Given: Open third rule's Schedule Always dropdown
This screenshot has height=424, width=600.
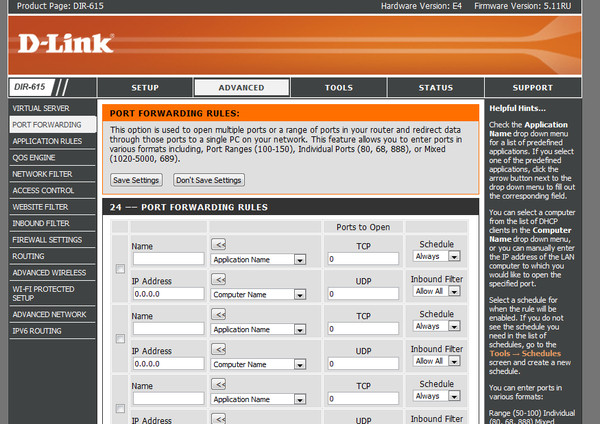Looking at the screenshot, I should pos(437,396).
